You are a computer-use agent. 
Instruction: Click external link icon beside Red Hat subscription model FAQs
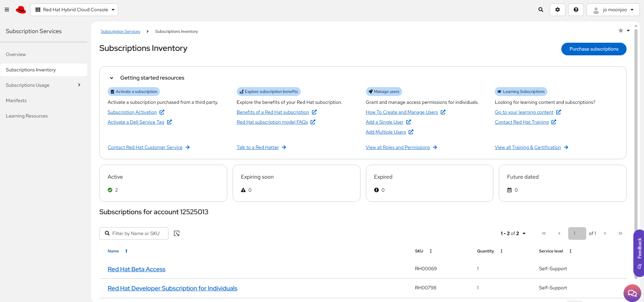(313, 122)
